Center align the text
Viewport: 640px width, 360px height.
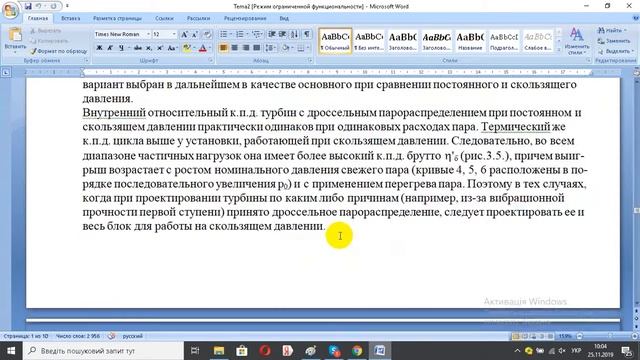click(x=235, y=48)
